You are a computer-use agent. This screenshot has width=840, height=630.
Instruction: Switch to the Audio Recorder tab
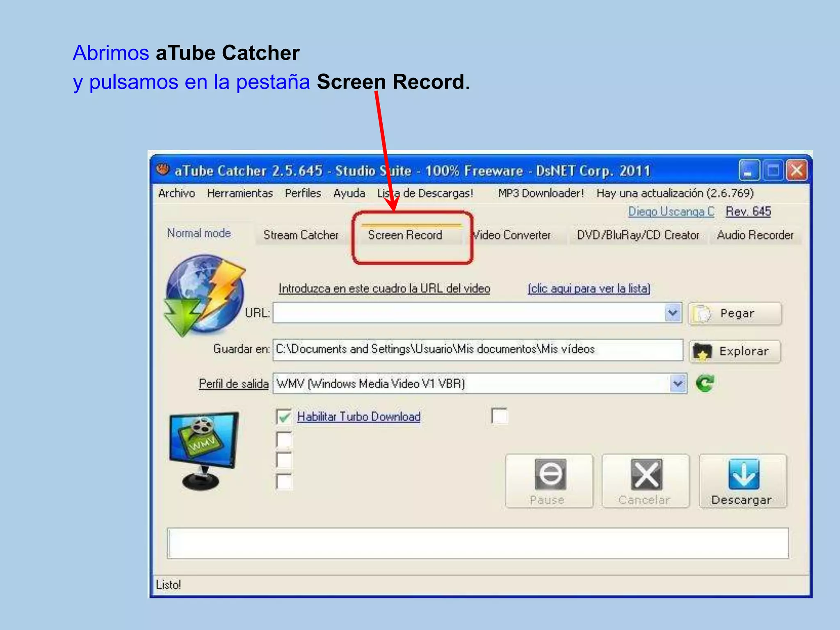point(755,235)
